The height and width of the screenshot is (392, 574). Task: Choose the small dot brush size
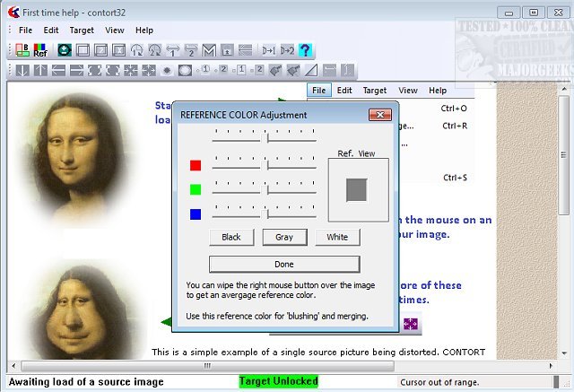point(167,70)
